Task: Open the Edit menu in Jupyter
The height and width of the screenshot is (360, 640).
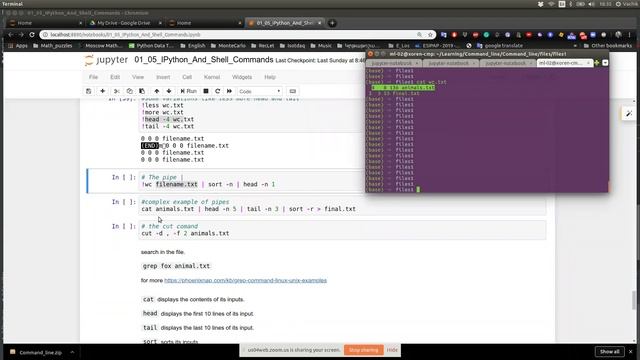Action: [115, 77]
